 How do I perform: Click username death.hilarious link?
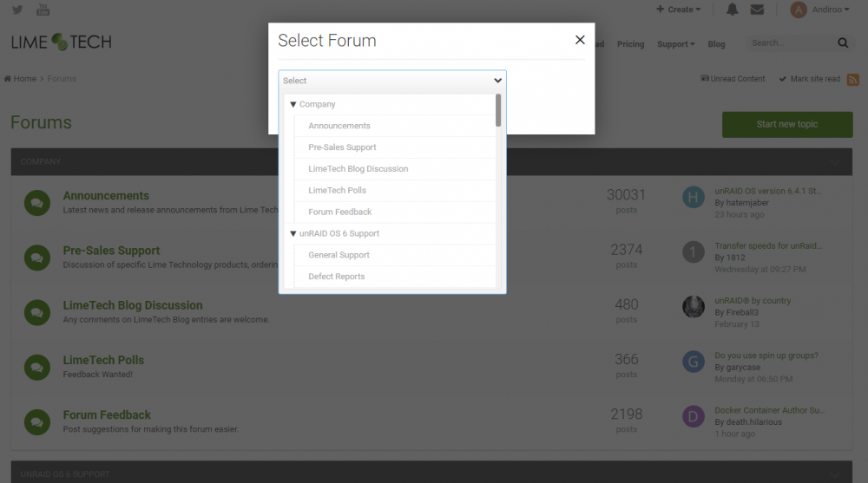pyautogui.click(x=754, y=422)
